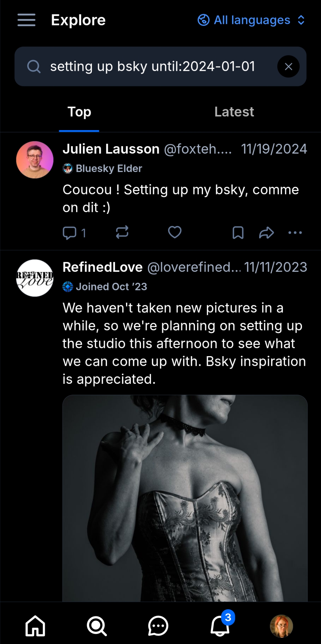Click the Julien Lausson author name
The image size is (321, 644).
tap(111, 149)
